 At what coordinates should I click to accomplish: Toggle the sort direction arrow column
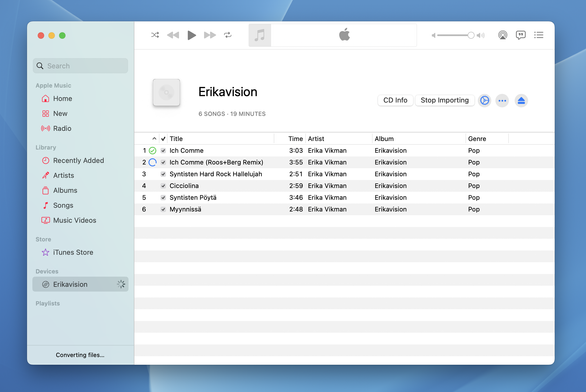tap(154, 139)
